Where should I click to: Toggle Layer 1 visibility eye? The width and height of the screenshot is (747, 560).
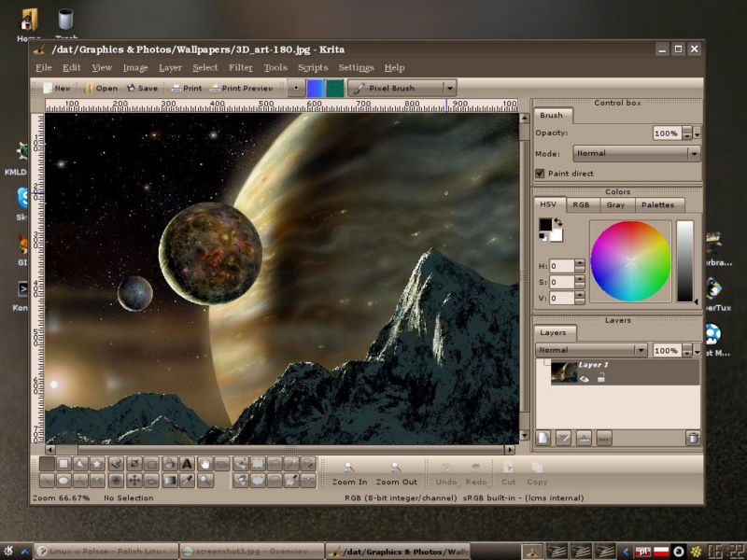585,379
